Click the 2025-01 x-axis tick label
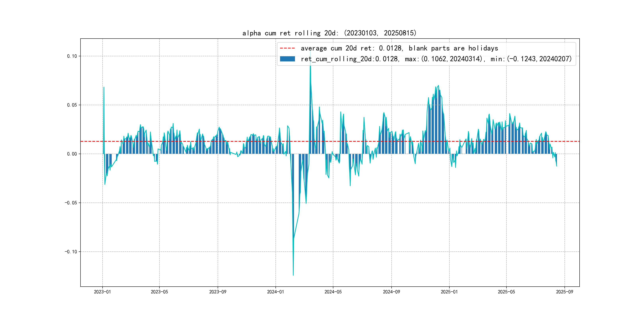 click(x=449, y=292)
